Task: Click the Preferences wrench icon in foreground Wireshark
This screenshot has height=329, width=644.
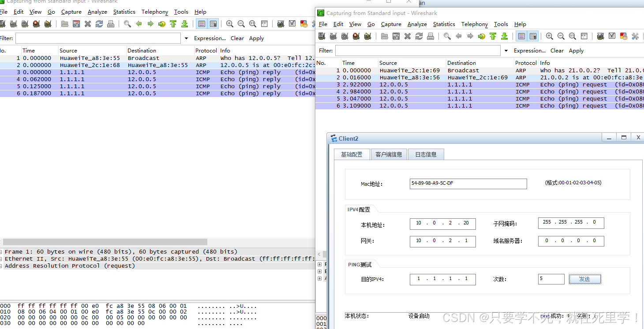Action: pyautogui.click(x=635, y=36)
